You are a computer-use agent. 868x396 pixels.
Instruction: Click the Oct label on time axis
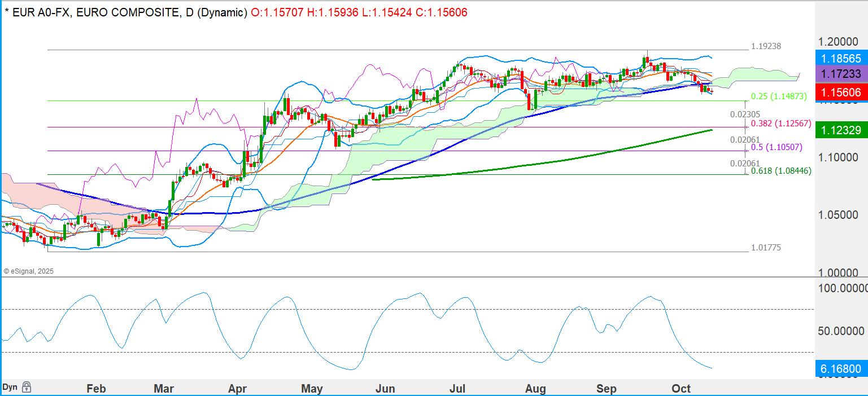[681, 389]
